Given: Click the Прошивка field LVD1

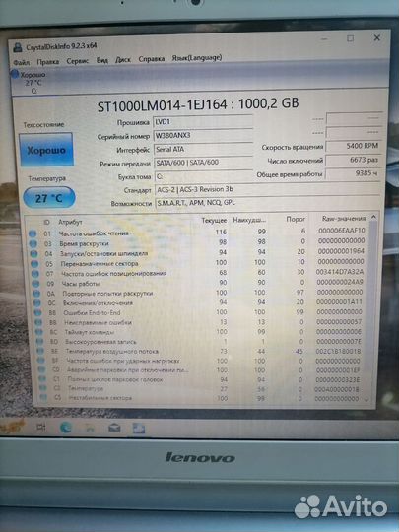Looking at the screenshot, I should pyautogui.click(x=203, y=122).
